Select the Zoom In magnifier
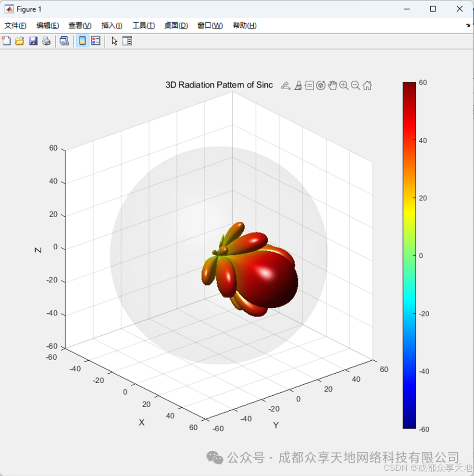This screenshot has width=474, height=476. click(x=344, y=85)
